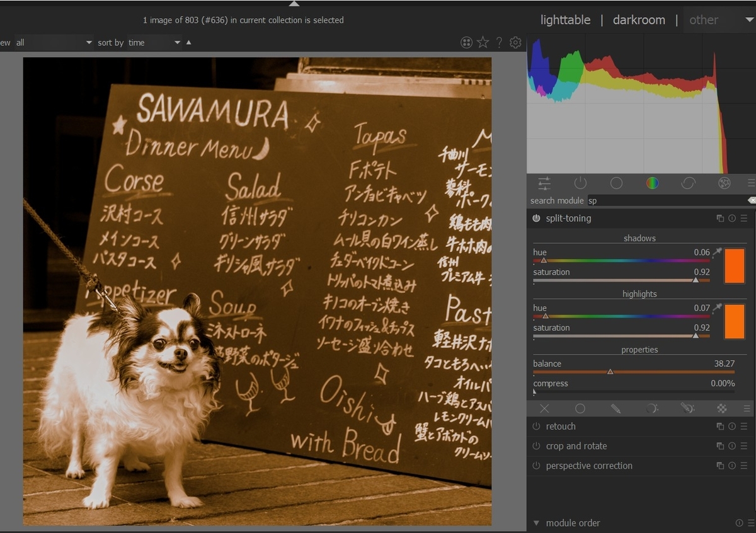This screenshot has width=756, height=533.
Task: Create a new instance of retouch
Action: pos(720,427)
